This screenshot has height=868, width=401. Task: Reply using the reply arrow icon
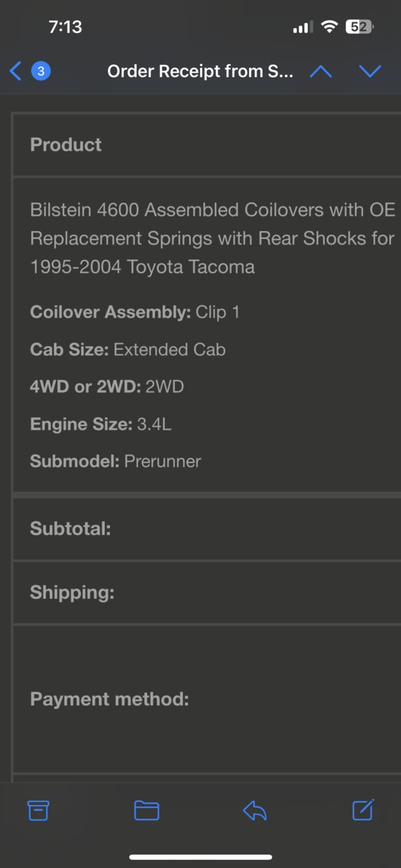[x=254, y=810]
